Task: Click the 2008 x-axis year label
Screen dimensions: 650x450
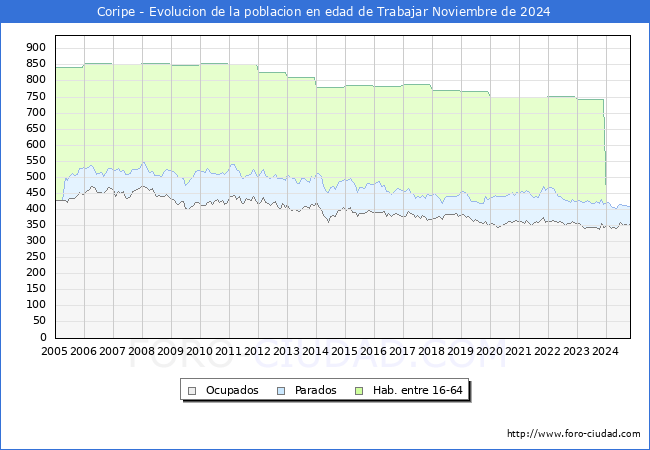Action: pos(141,351)
